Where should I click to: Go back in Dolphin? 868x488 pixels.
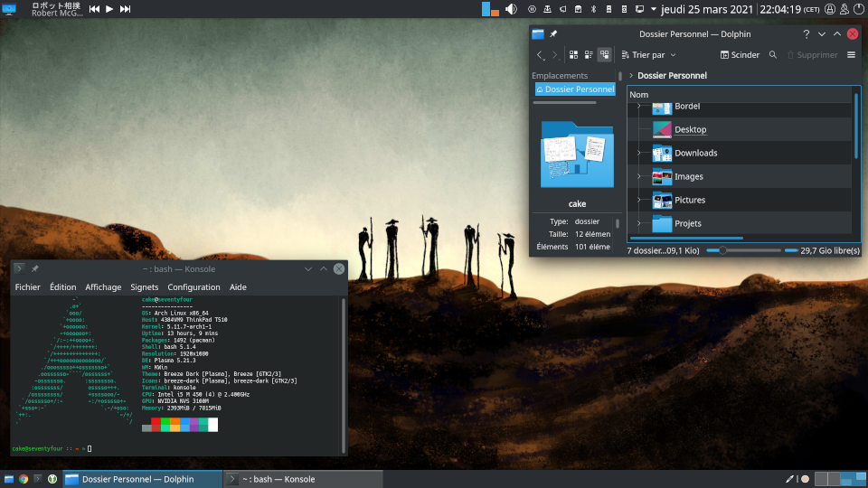tap(541, 55)
